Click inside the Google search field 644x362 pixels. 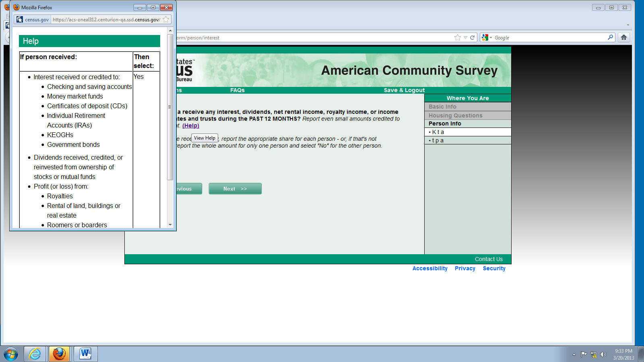pyautogui.click(x=549, y=37)
